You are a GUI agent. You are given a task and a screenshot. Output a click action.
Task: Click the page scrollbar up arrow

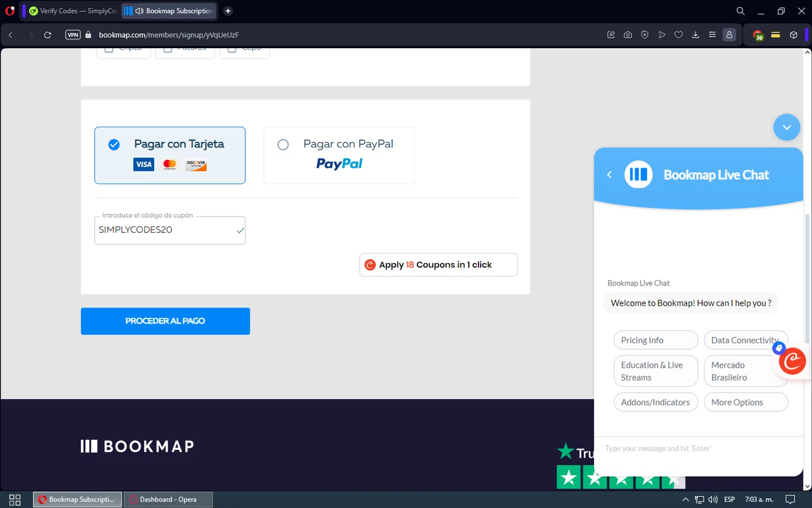coord(807,53)
